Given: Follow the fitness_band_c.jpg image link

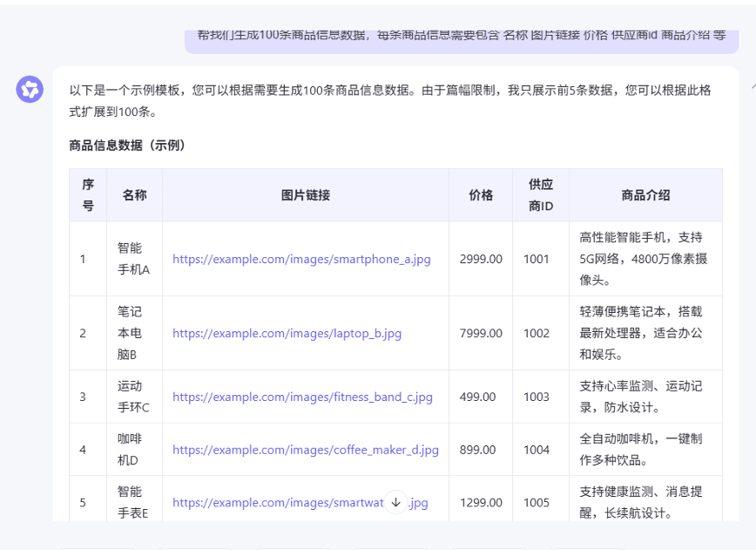Looking at the screenshot, I should 302,397.
